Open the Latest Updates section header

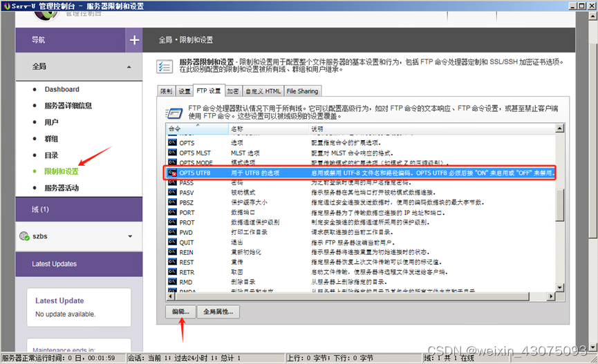pyautogui.click(x=79, y=264)
